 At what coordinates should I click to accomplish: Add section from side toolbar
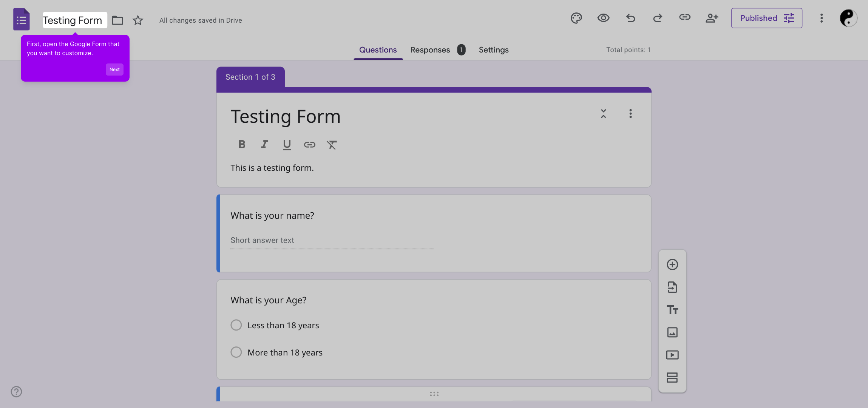point(672,377)
